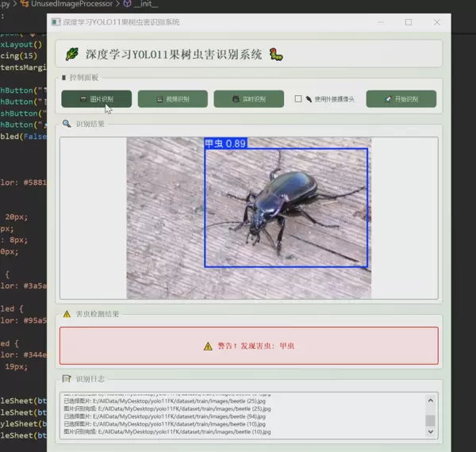Click the log scrollbar thumb
This screenshot has height=452, width=476.
[430, 421]
